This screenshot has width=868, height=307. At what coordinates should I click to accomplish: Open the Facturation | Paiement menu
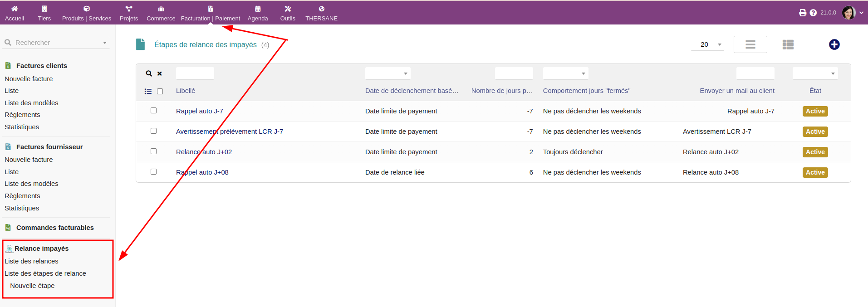210,13
